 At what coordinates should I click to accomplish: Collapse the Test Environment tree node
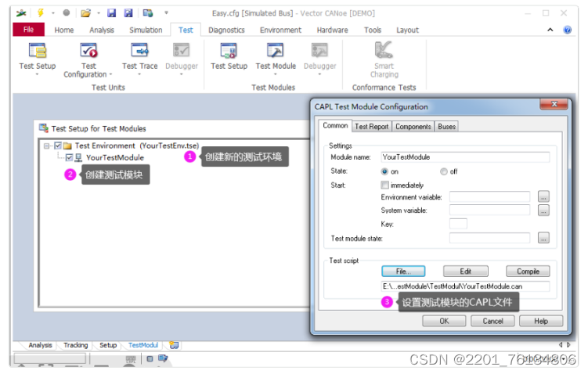46,146
